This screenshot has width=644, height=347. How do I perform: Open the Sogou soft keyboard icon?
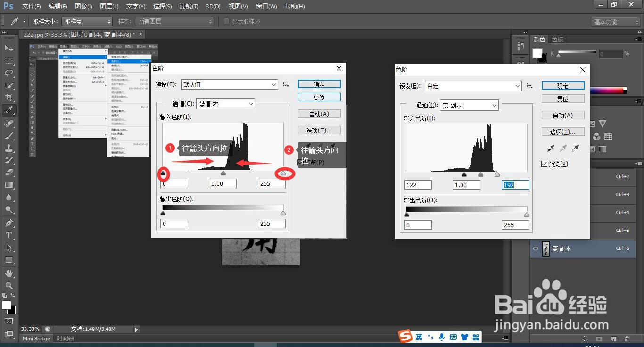pos(453,337)
